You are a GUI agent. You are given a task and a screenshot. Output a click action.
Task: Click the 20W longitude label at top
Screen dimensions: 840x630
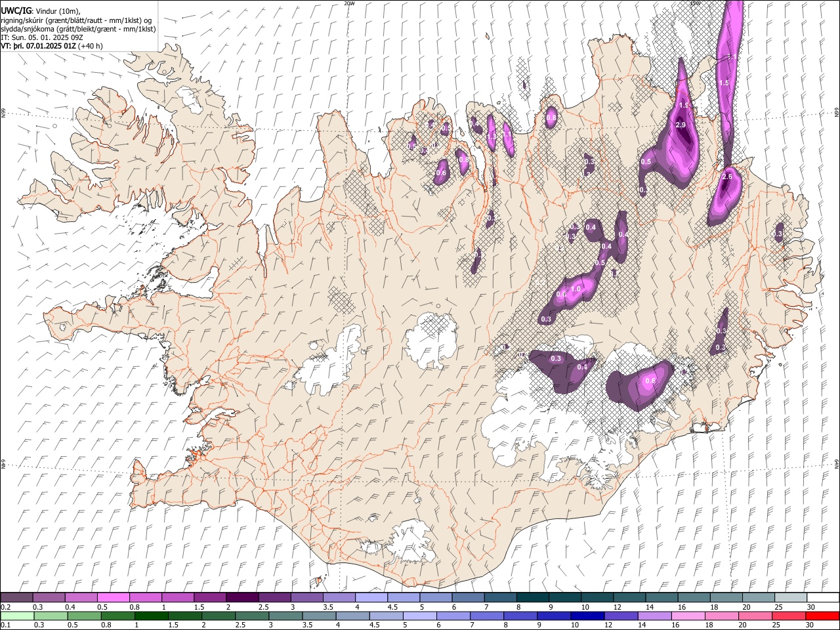(x=350, y=3)
